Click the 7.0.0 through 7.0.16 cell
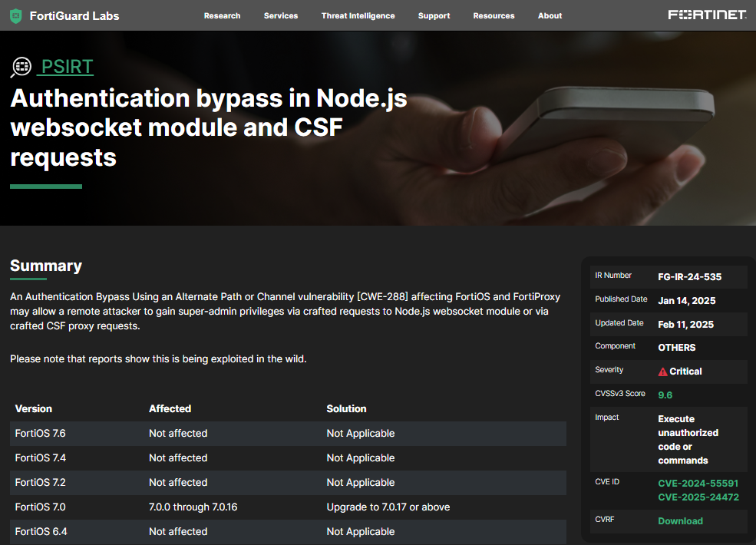756x545 pixels. coord(193,507)
